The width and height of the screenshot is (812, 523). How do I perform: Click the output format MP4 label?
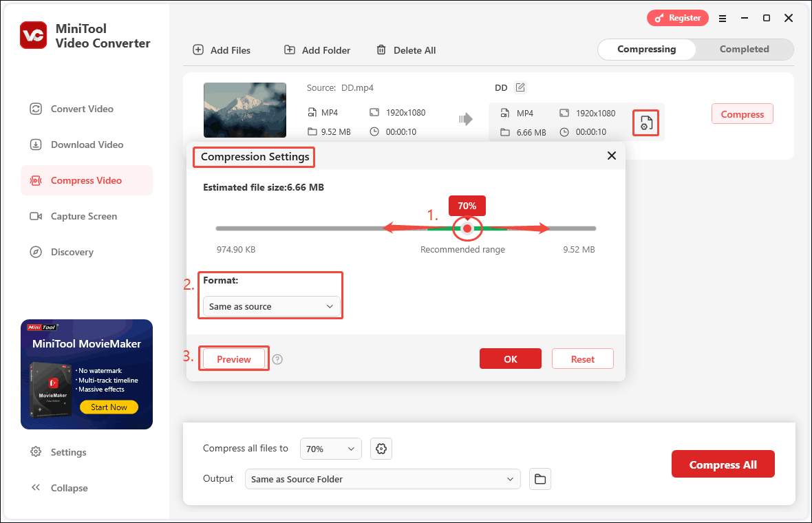[524, 114]
